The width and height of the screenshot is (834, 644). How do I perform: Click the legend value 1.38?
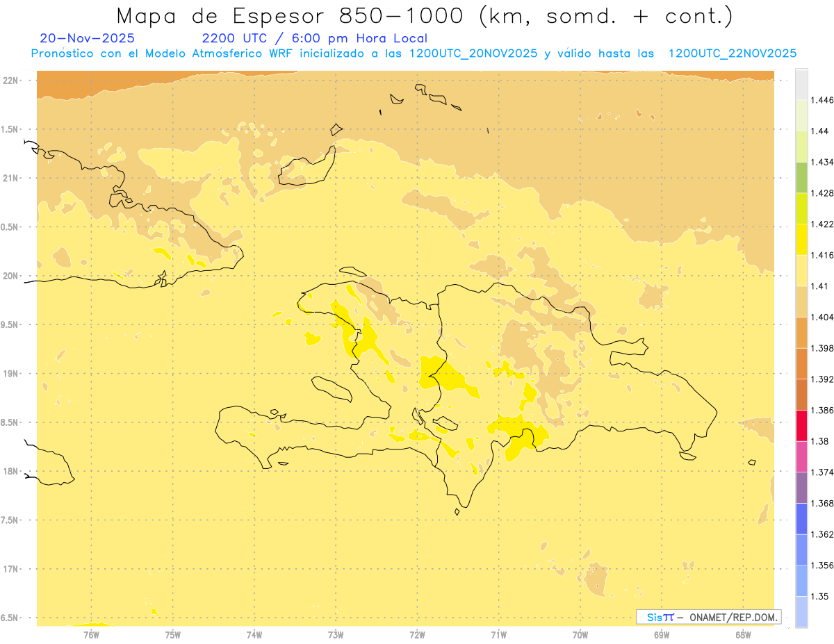coord(820,441)
